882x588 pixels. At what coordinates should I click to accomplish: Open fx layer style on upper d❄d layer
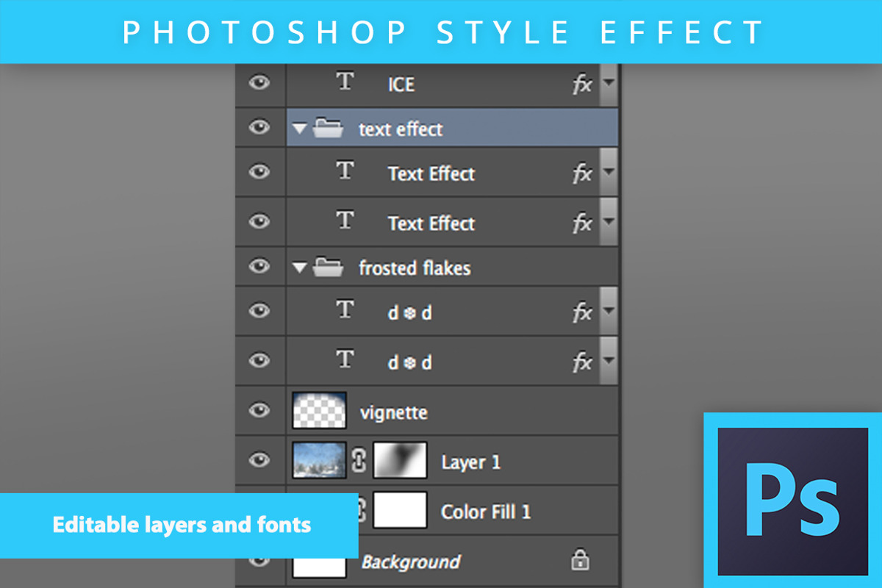(582, 312)
